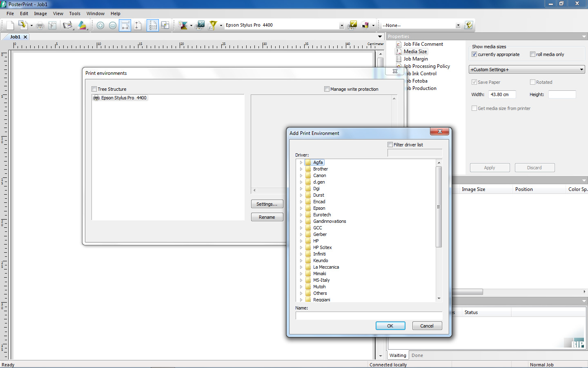The height and width of the screenshot is (368, 588).
Task: Check the Rotated checkbox
Action: point(532,82)
